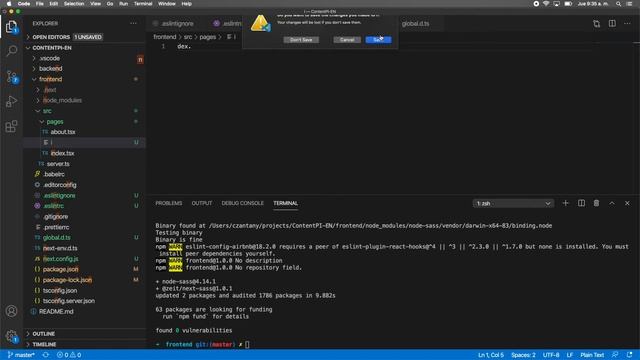Collapse the pages folder
Screen dimensions: 640x360
coord(55,122)
